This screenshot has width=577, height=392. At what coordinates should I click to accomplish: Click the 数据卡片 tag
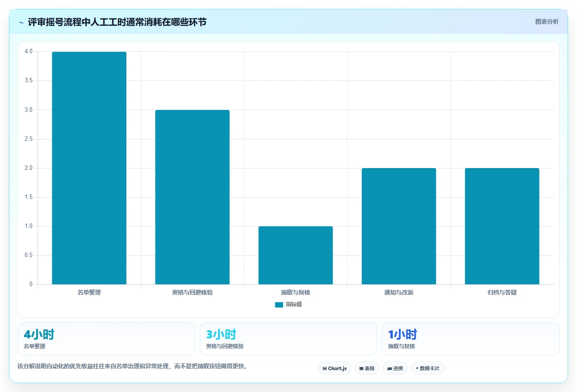click(x=428, y=368)
